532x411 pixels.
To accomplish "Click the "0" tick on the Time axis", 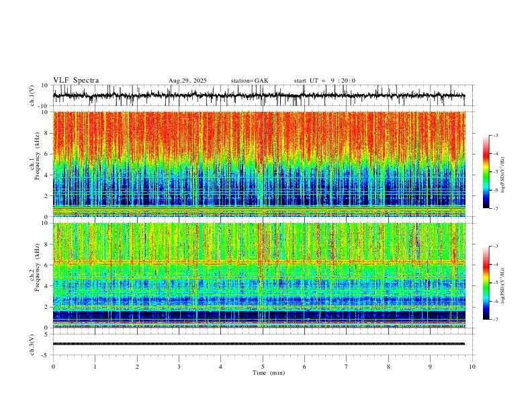I will click(x=53, y=367).
